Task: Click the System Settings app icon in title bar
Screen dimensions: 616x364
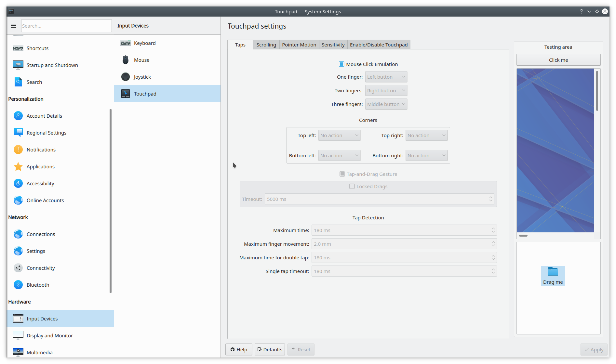Action: tap(11, 11)
